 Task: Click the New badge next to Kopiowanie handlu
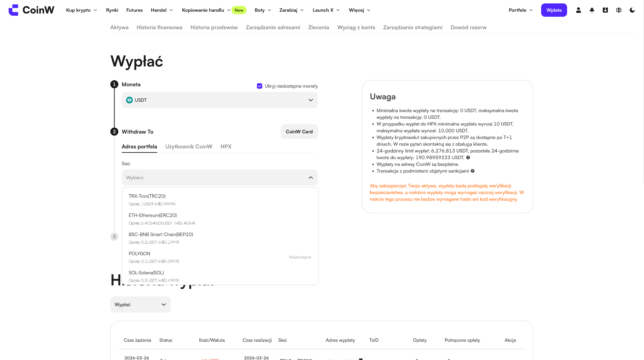tap(239, 10)
